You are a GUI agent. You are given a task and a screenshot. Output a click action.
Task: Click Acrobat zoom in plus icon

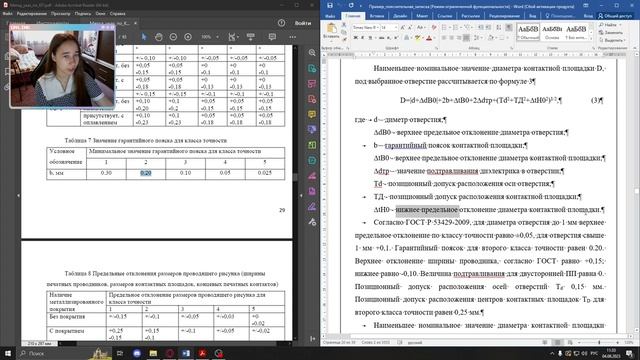point(188,37)
